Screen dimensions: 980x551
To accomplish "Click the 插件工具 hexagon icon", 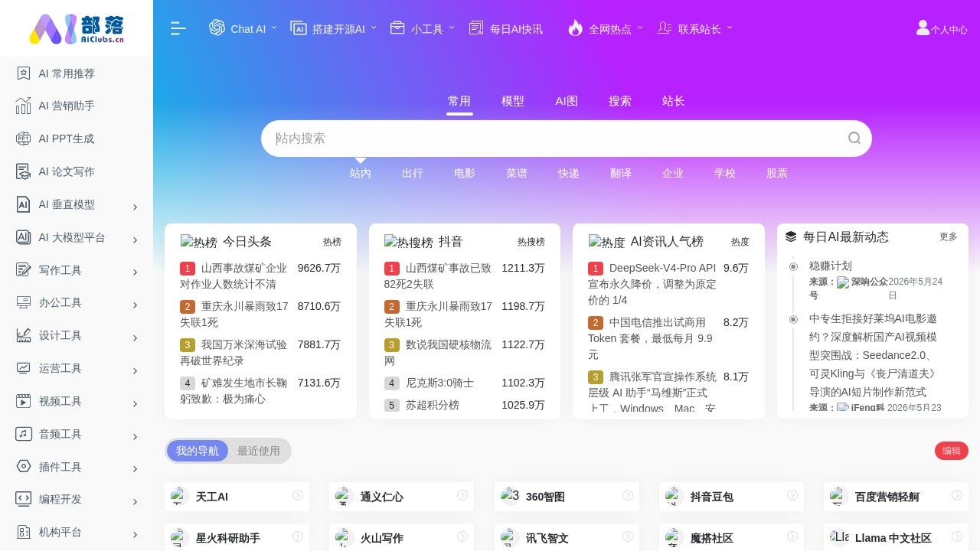I will [24, 466].
